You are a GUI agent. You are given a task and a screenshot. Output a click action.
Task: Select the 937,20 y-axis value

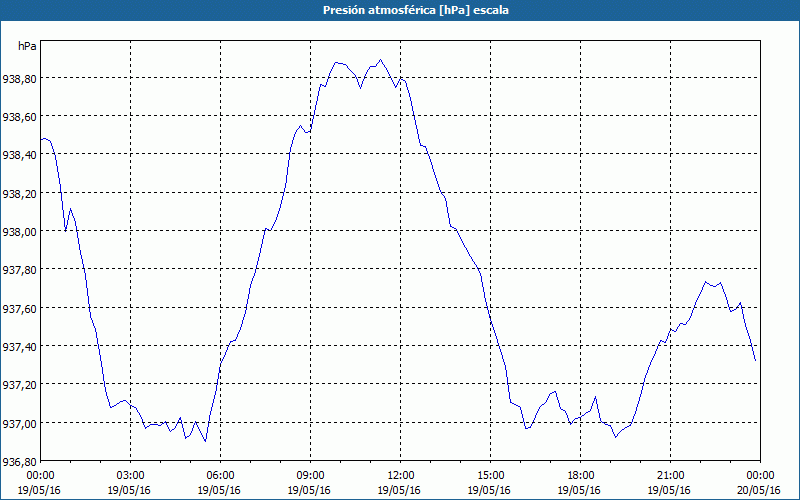pos(19,385)
